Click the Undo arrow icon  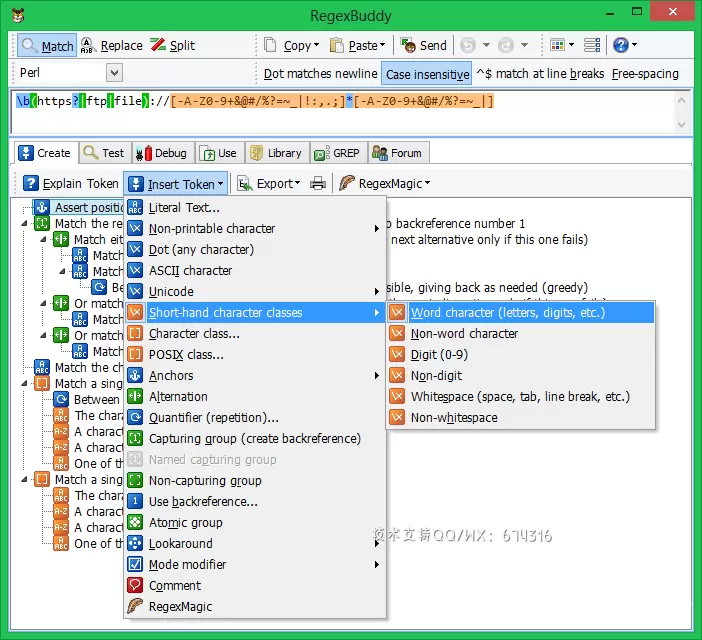[468, 45]
